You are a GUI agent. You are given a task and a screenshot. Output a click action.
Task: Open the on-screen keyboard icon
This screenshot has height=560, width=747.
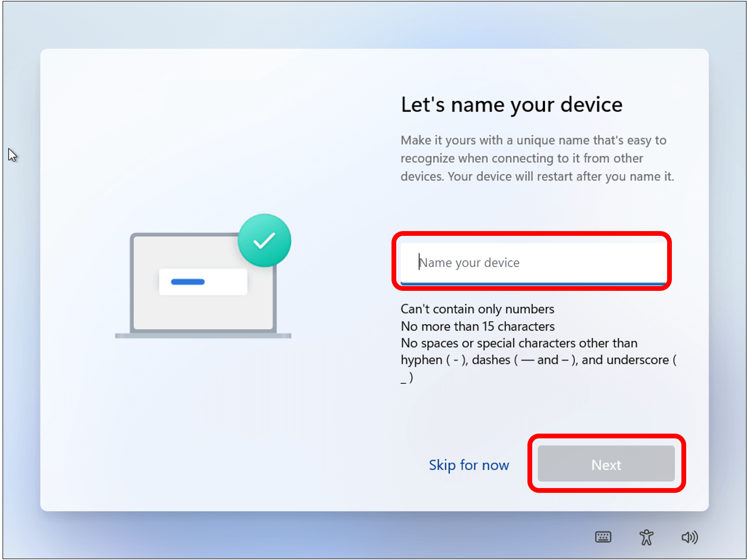603,537
